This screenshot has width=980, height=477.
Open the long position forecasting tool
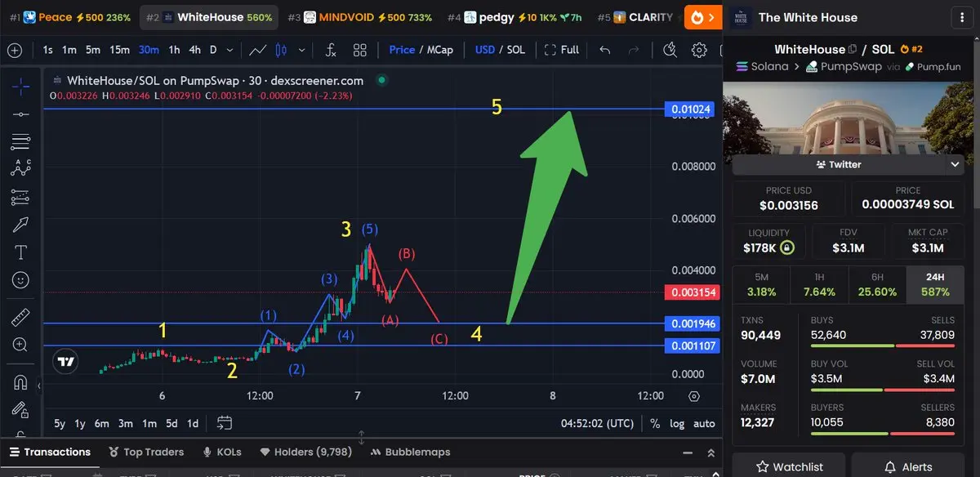pos(21,197)
